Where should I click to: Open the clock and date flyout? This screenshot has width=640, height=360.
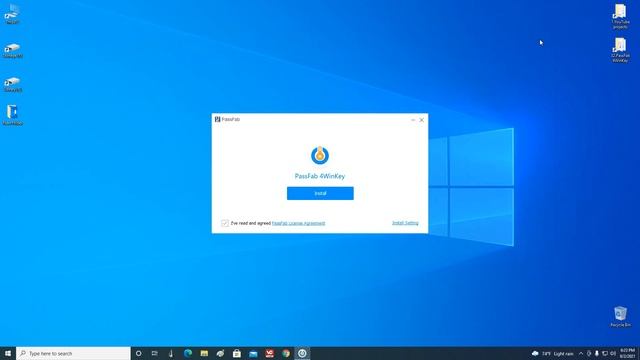pos(627,353)
